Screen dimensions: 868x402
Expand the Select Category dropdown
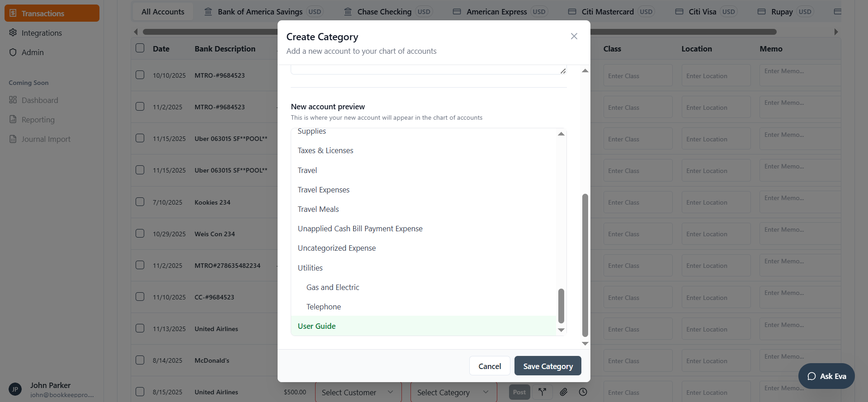click(x=453, y=393)
